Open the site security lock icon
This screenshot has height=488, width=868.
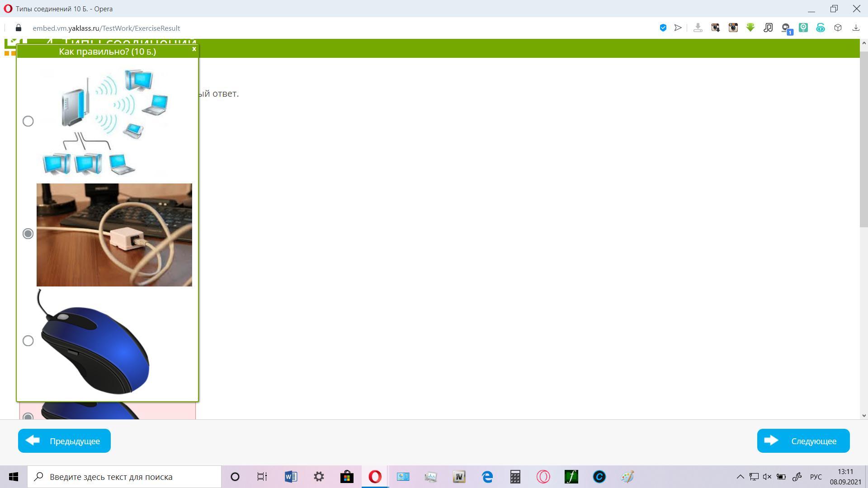click(x=19, y=28)
